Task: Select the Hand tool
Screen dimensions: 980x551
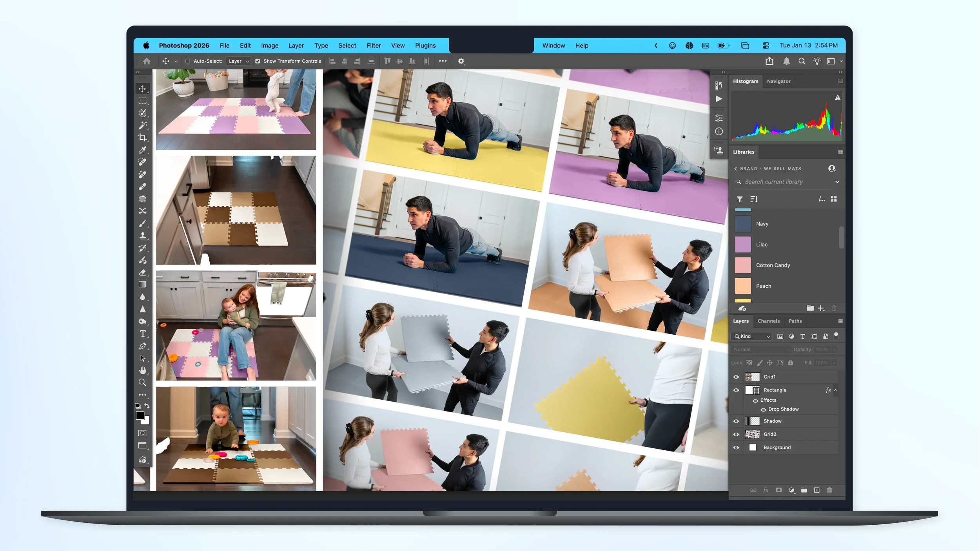Action: point(143,370)
